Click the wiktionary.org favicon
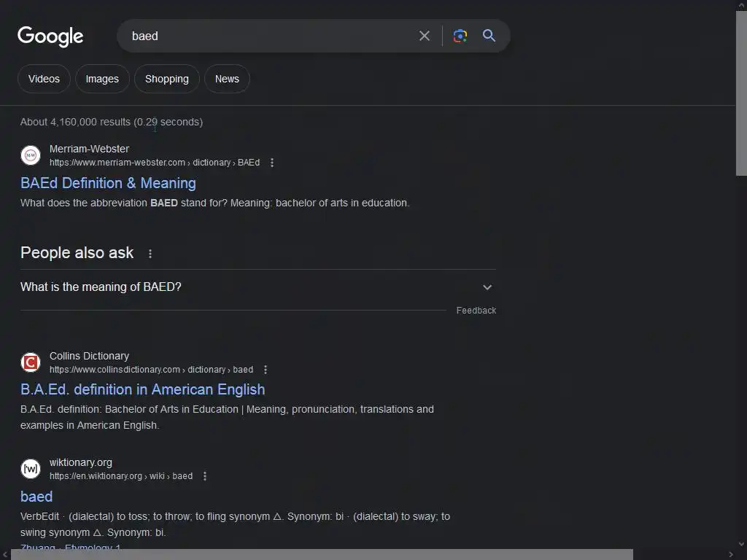This screenshot has width=747, height=560. [31, 469]
